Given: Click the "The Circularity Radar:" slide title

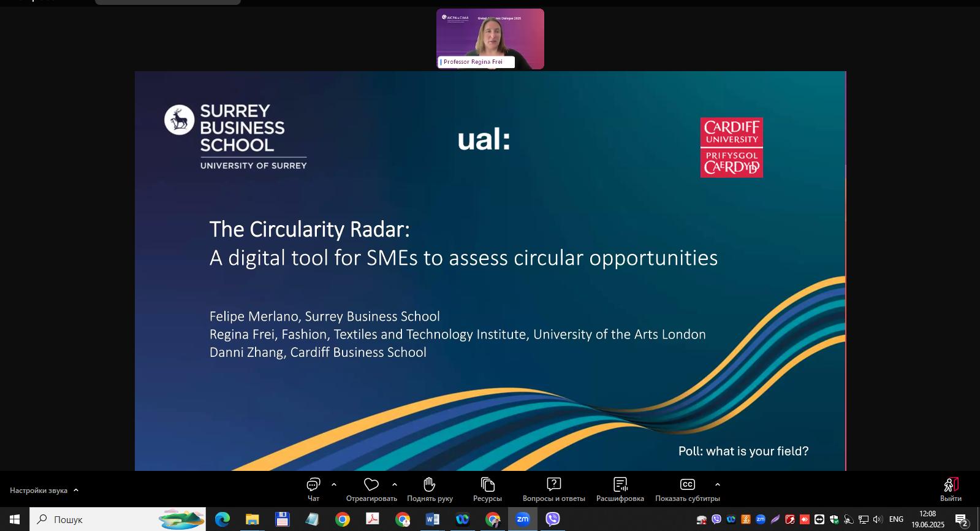Looking at the screenshot, I should click(310, 229).
